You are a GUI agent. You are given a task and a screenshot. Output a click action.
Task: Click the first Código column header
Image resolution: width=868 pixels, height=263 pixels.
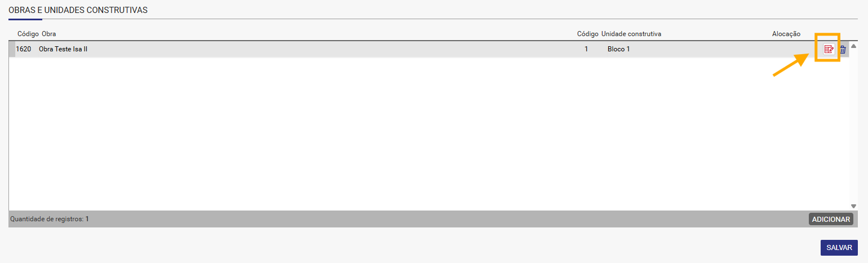(28, 34)
